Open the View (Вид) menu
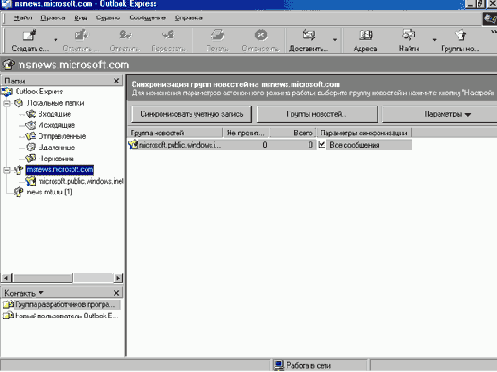 pos(81,18)
